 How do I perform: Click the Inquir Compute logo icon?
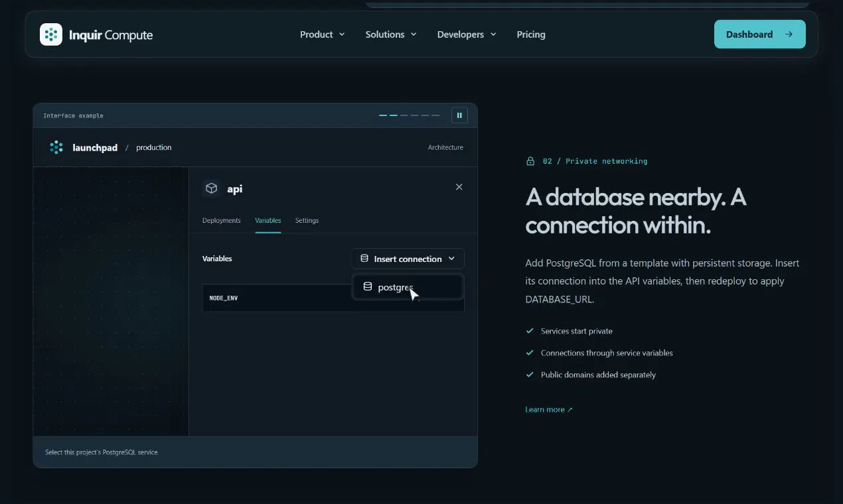tap(51, 34)
